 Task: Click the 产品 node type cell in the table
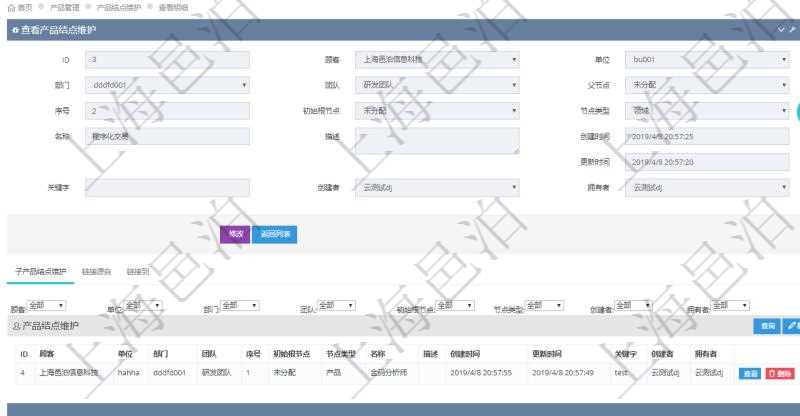tap(333, 373)
